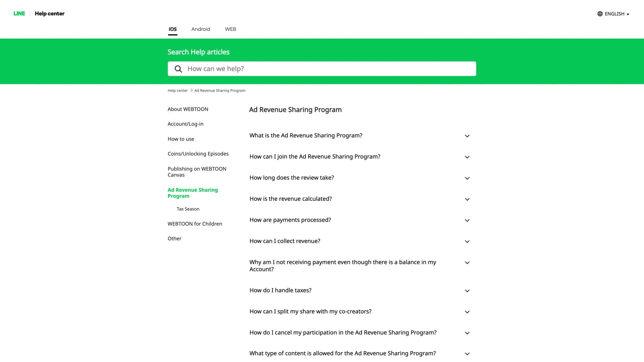The image size is (644, 362).
Task: Expand 'What is the Ad Revenue Sharing Program?'
Action: click(x=306, y=135)
